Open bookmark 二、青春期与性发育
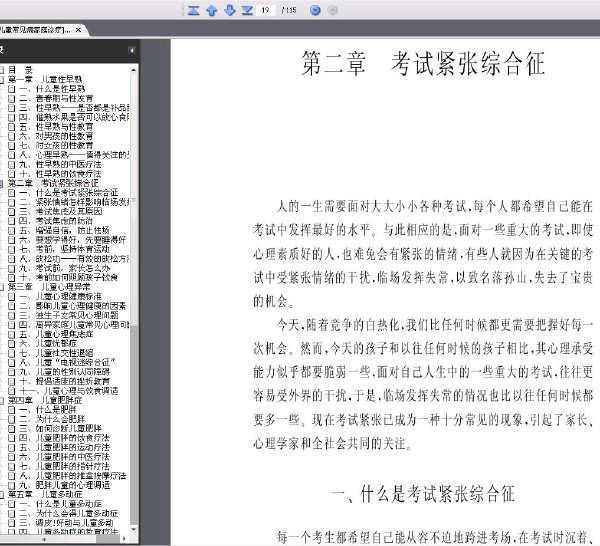600x546 pixels. [56, 98]
